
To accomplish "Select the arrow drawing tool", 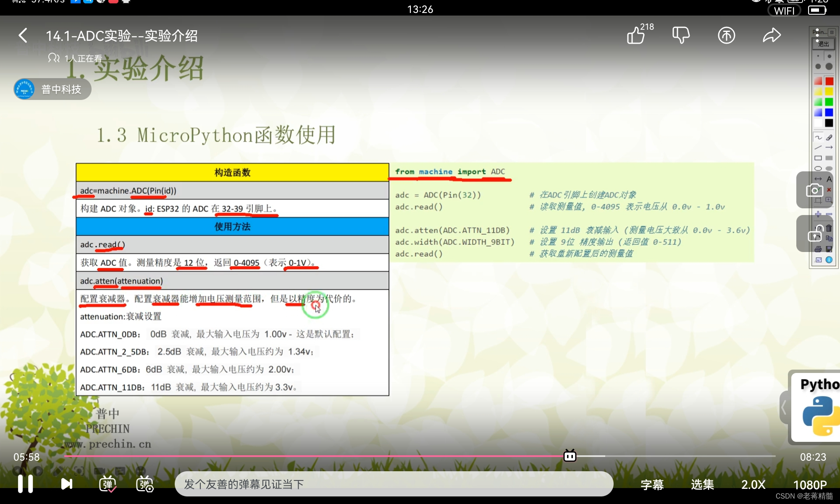I will 829,147.
